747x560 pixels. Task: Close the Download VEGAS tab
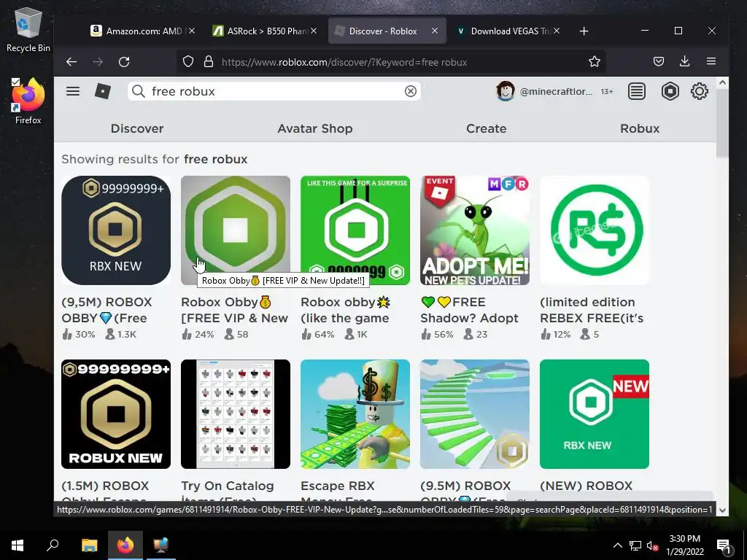tap(557, 31)
